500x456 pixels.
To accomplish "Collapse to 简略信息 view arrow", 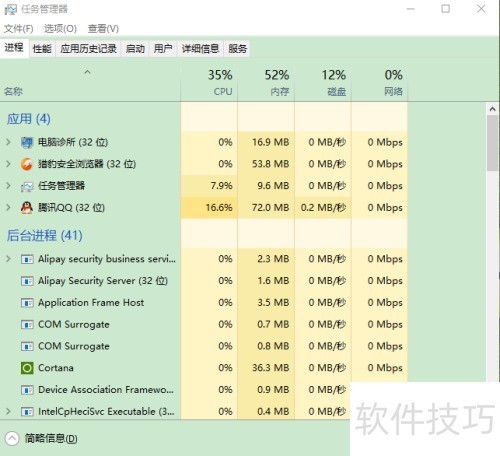I will (12, 439).
